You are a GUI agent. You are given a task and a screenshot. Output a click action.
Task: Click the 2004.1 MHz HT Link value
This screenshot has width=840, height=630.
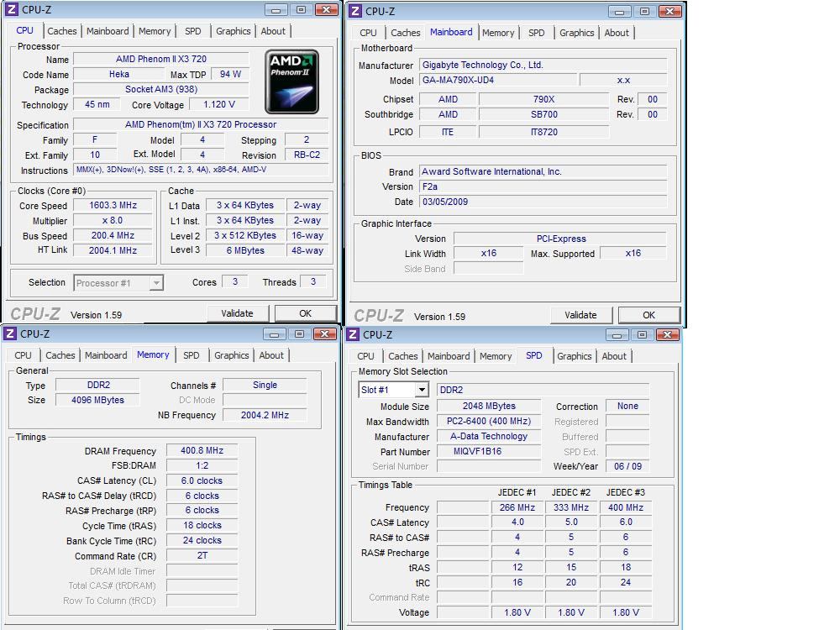coord(113,250)
